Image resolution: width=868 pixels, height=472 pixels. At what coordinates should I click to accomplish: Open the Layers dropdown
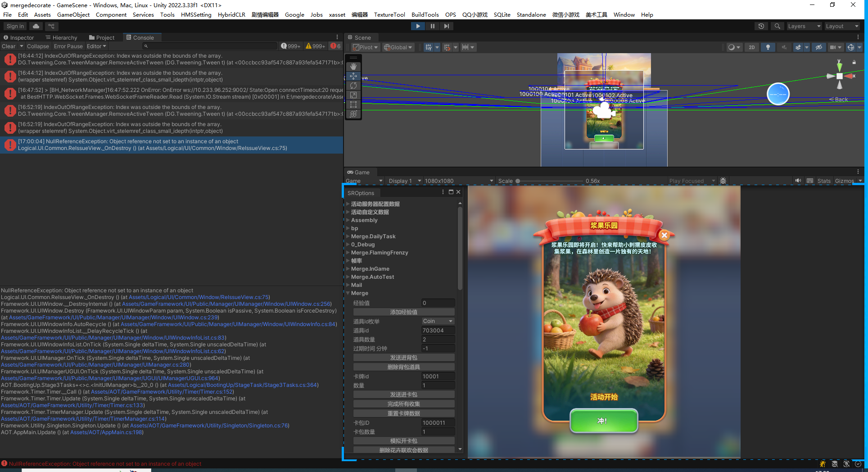point(804,26)
